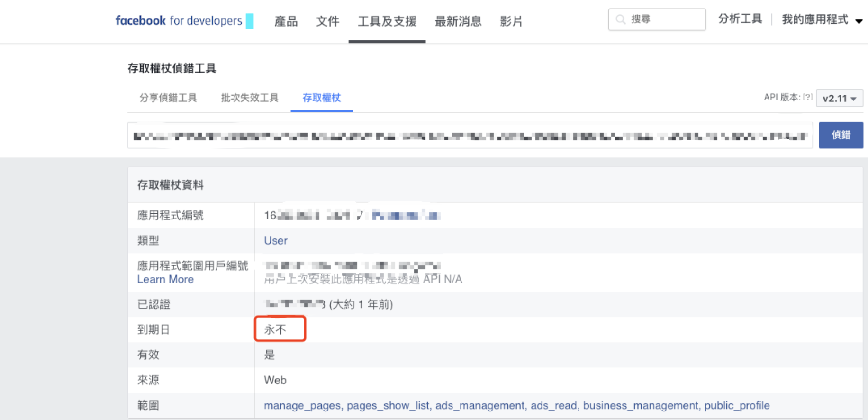This screenshot has width=868, height=420.
Task: Open the Learn More link
Action: [x=165, y=280]
